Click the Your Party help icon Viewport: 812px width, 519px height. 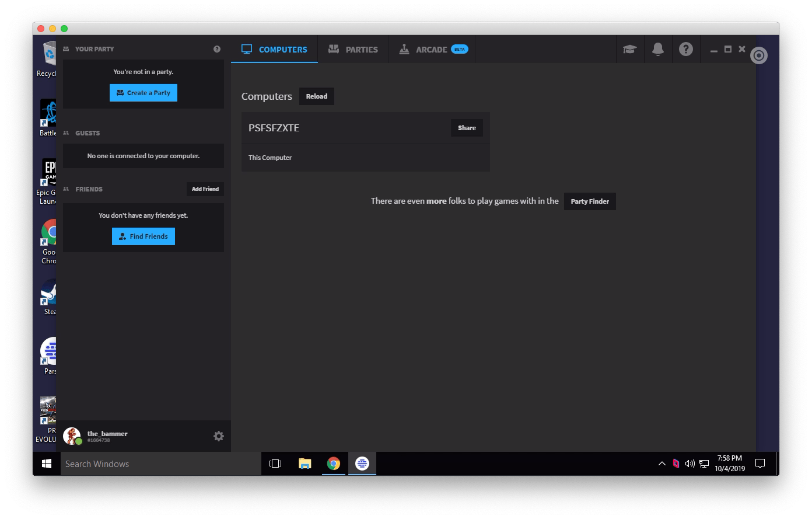click(217, 49)
